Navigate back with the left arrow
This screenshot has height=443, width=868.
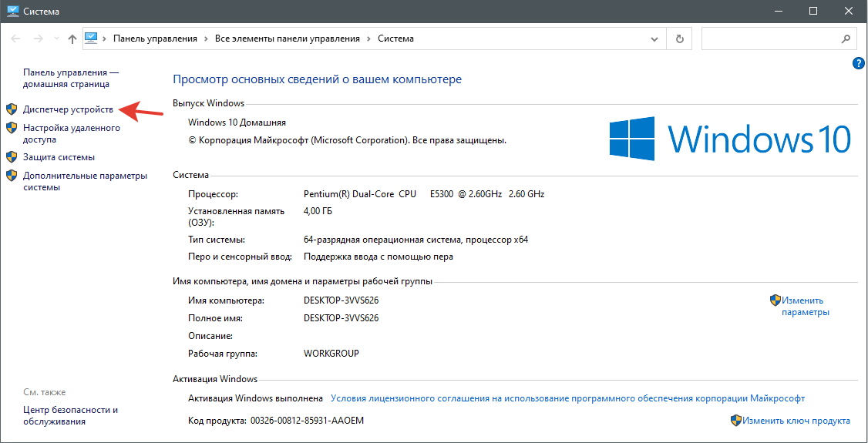coord(15,39)
